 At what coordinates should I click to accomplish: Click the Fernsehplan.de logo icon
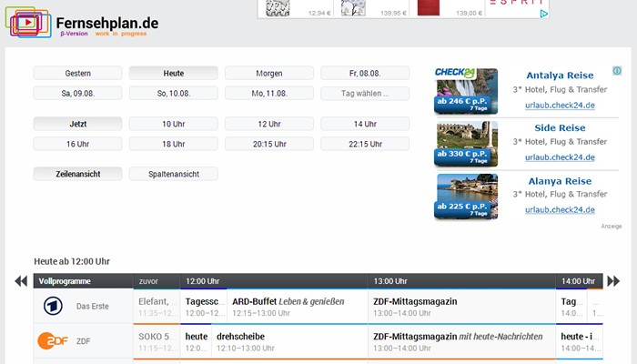coord(28,22)
